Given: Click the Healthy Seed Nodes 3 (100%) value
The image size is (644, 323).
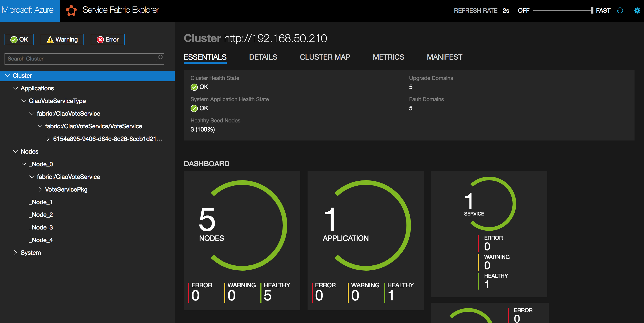Looking at the screenshot, I should click(x=203, y=129).
